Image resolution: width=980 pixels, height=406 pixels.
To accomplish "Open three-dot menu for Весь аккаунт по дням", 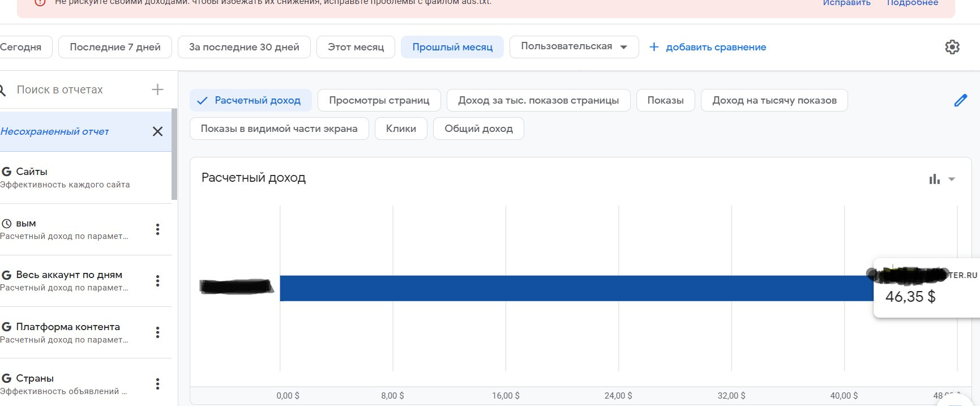I will coord(157,281).
